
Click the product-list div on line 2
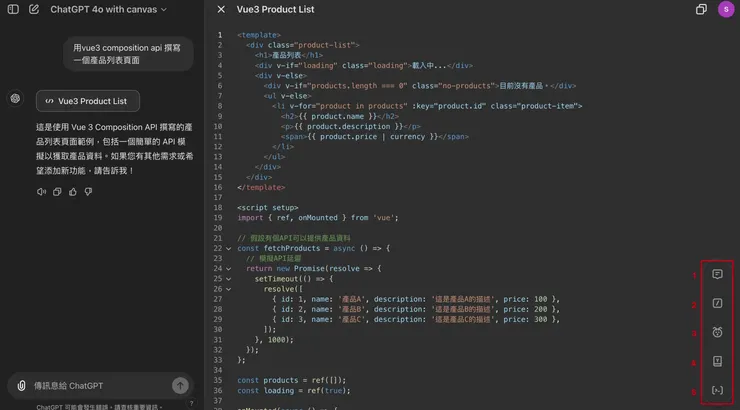303,45
